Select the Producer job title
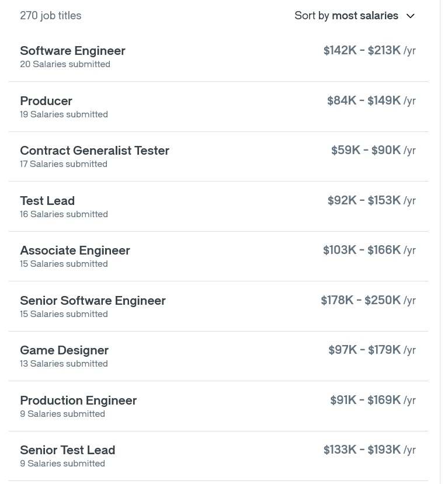Screen dimensions: 448x484 46,101
